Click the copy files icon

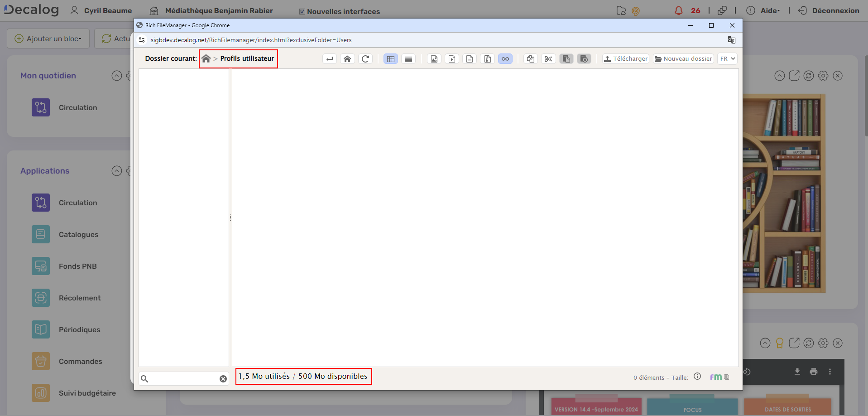(531, 59)
